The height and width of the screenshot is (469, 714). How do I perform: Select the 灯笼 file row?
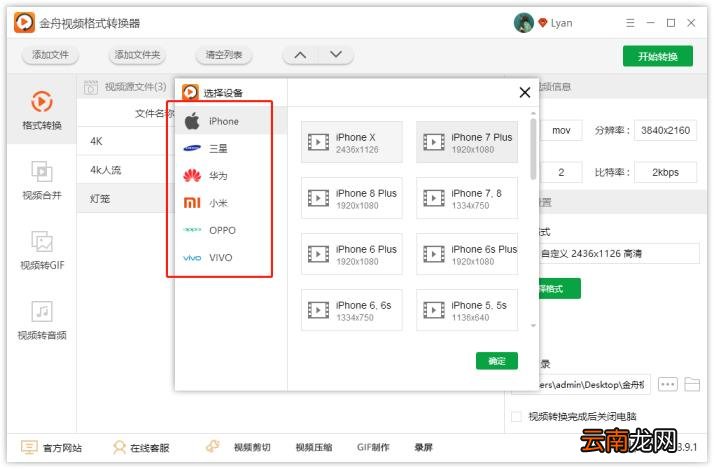(125, 199)
